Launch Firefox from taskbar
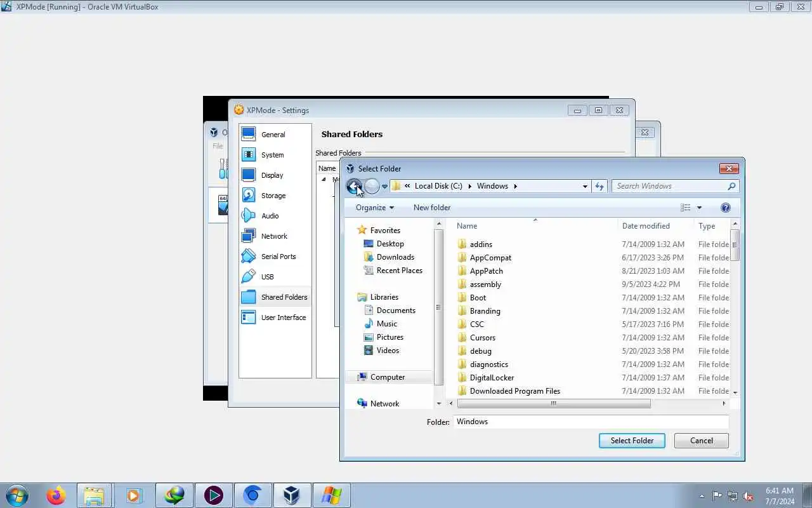 click(56, 495)
